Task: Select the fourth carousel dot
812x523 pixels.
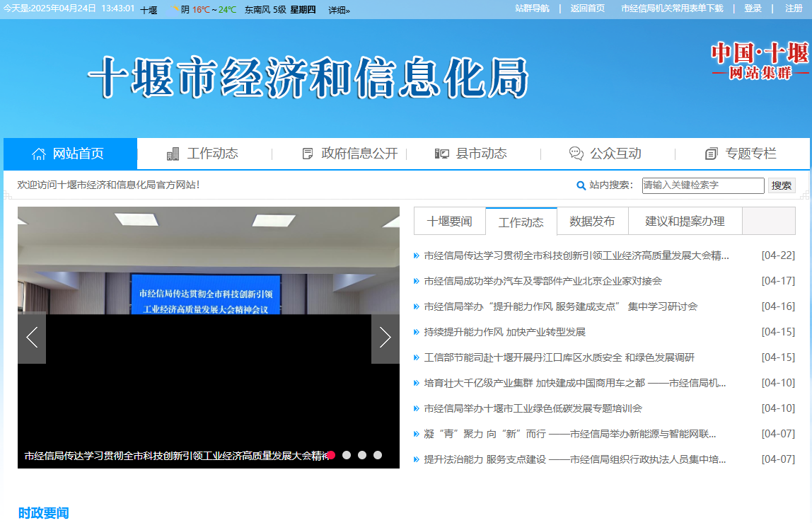Action: click(378, 455)
